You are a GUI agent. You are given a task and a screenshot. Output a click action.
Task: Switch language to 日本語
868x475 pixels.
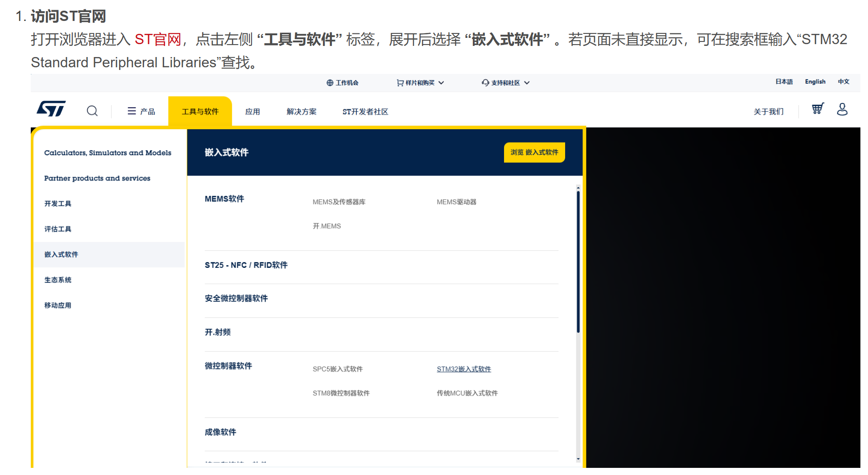coord(784,82)
